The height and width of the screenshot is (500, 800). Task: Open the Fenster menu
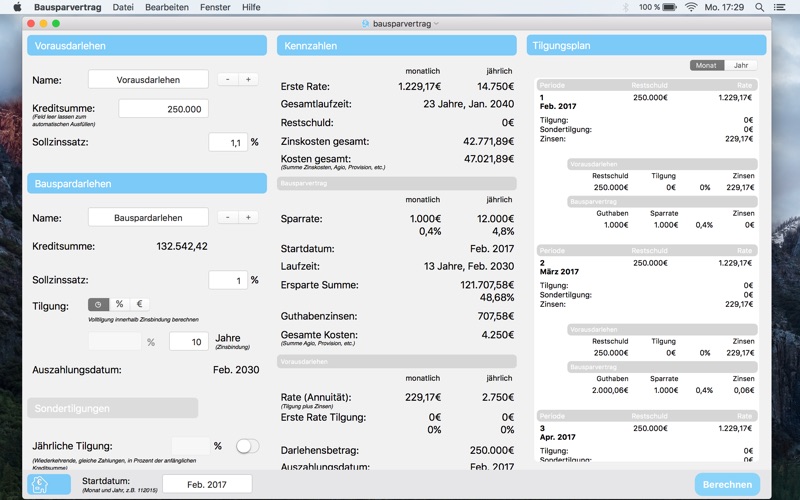[215, 7]
